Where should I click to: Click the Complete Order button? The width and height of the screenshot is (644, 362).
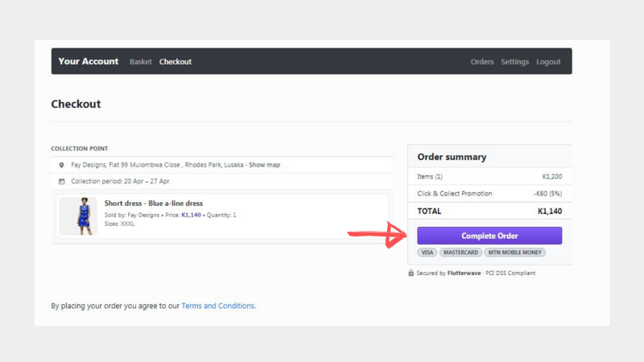click(489, 236)
